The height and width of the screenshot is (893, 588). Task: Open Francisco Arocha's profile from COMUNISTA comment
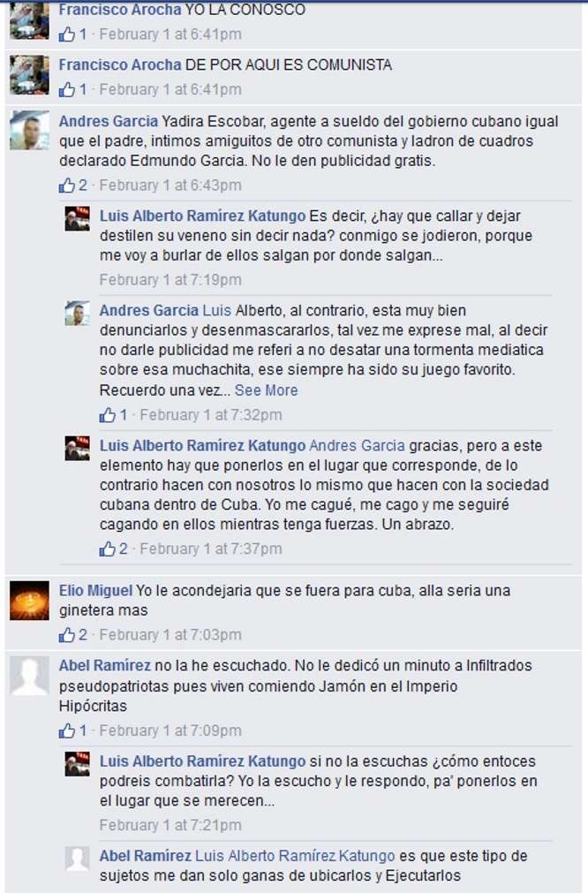[120, 65]
